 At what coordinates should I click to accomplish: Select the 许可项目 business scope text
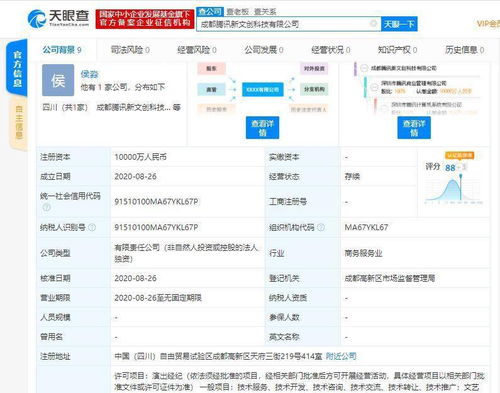click(299, 382)
